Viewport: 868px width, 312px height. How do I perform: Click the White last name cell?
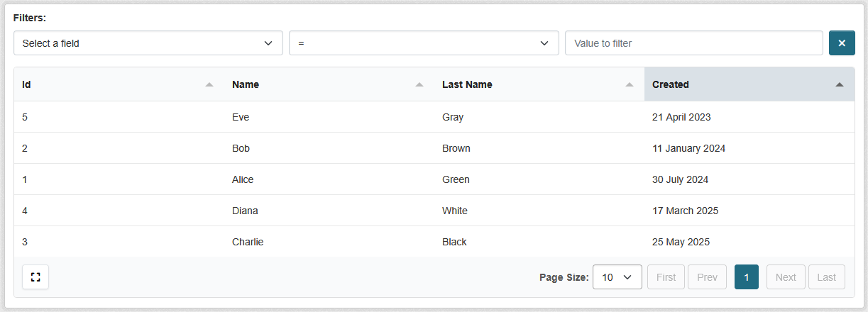click(454, 211)
